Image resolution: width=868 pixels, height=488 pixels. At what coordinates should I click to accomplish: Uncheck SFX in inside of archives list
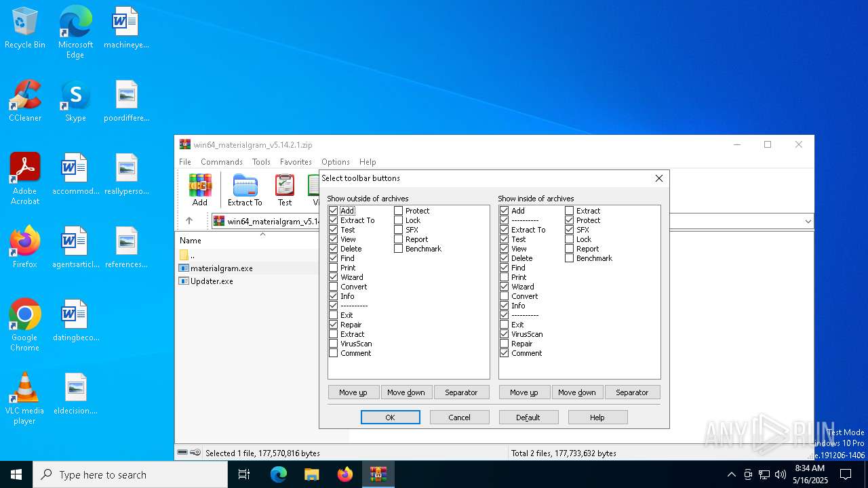[569, 230]
